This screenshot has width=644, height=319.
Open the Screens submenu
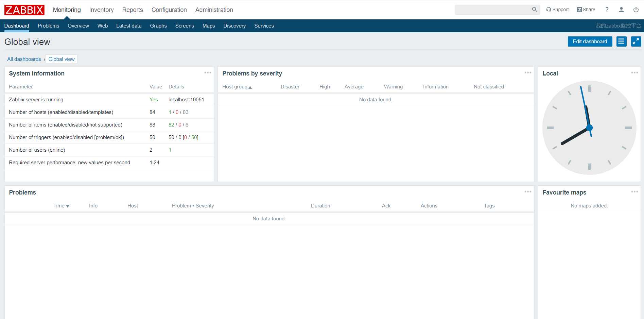click(185, 26)
